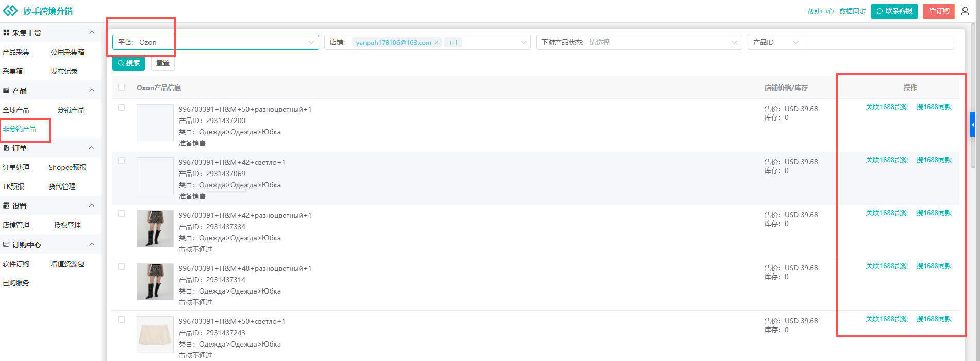Collapse the 订购中心 sidebar section

pyautogui.click(x=92, y=244)
